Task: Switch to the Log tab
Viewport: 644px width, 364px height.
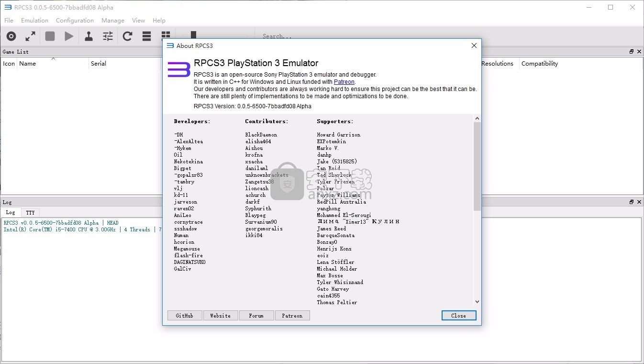Action: coord(11,212)
